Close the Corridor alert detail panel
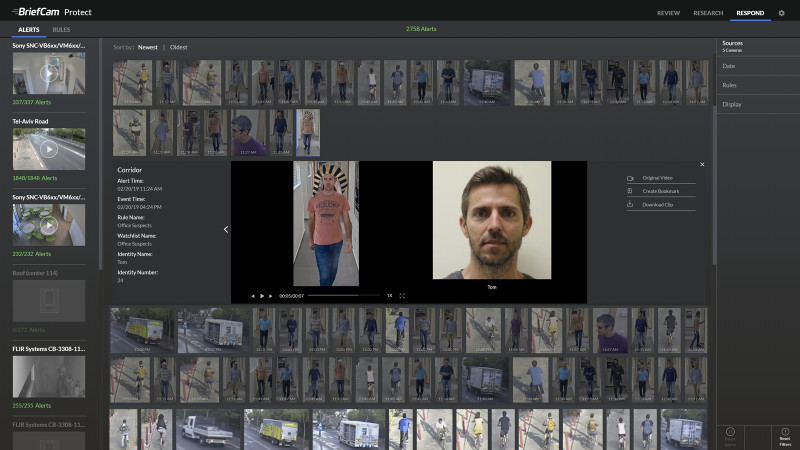Viewport: 800px width, 450px height. point(702,164)
